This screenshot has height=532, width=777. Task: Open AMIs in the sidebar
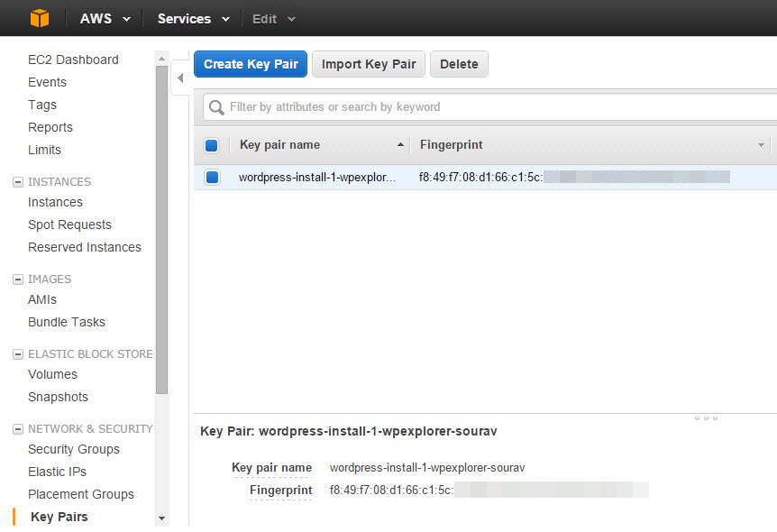[42, 299]
